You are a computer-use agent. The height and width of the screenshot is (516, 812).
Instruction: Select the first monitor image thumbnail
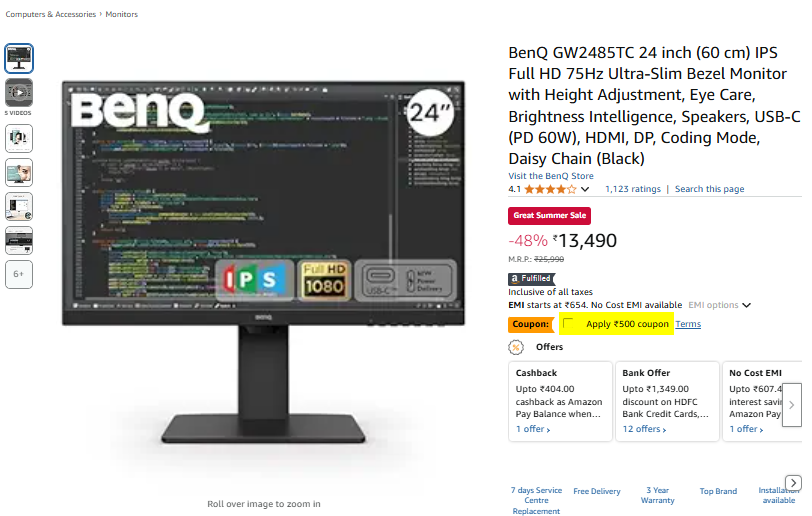(x=19, y=59)
